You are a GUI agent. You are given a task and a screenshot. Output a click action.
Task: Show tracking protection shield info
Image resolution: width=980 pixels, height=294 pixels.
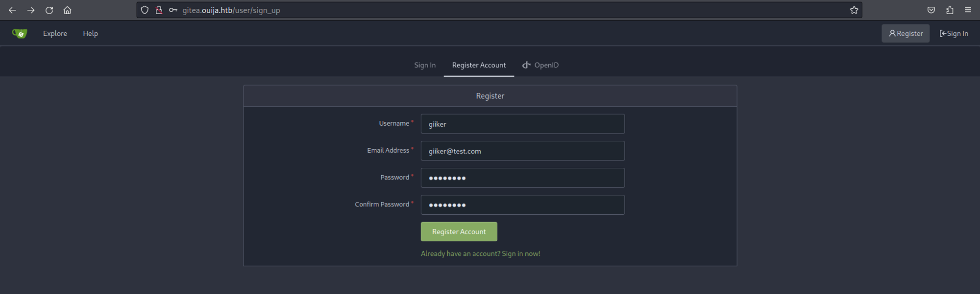pyautogui.click(x=145, y=10)
